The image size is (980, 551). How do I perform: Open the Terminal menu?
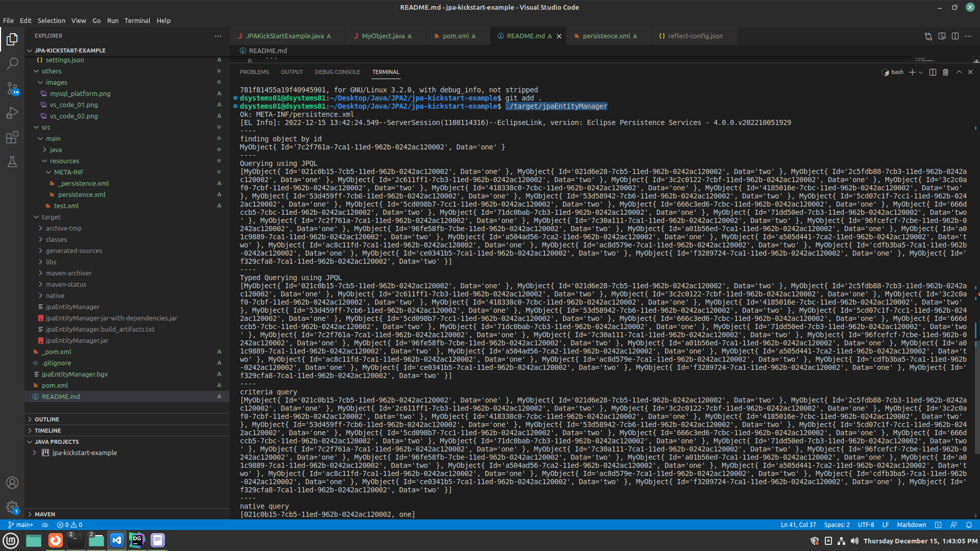point(137,21)
